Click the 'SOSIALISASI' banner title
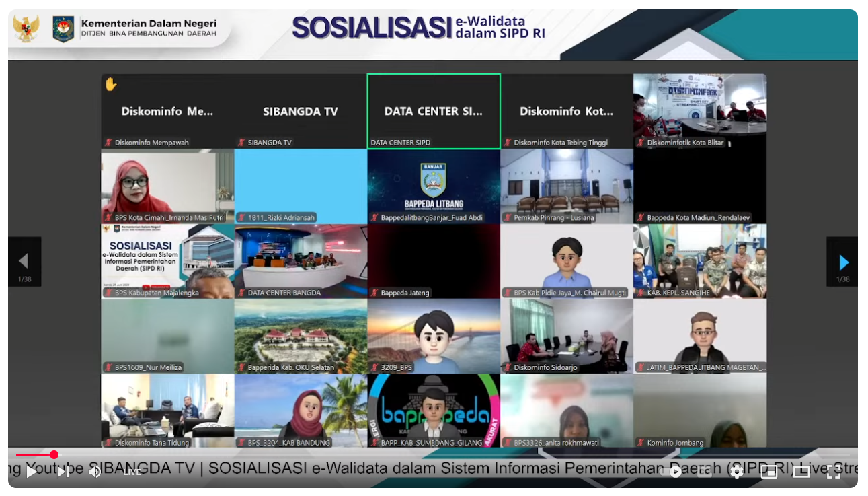This screenshot has height=496, width=868. pos(371,28)
